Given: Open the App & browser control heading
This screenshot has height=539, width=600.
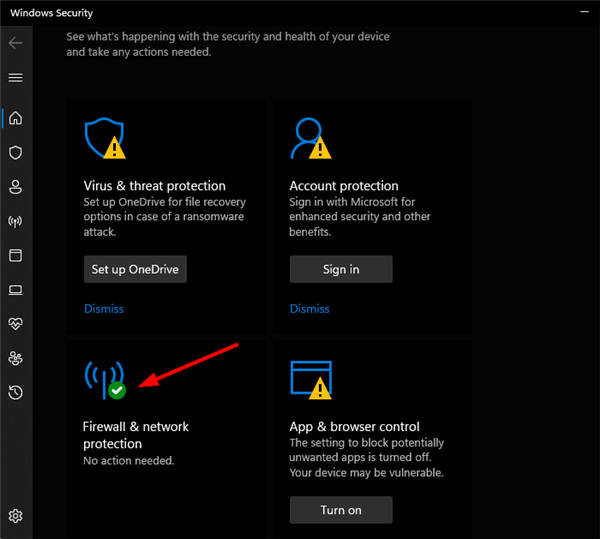Looking at the screenshot, I should [x=354, y=427].
